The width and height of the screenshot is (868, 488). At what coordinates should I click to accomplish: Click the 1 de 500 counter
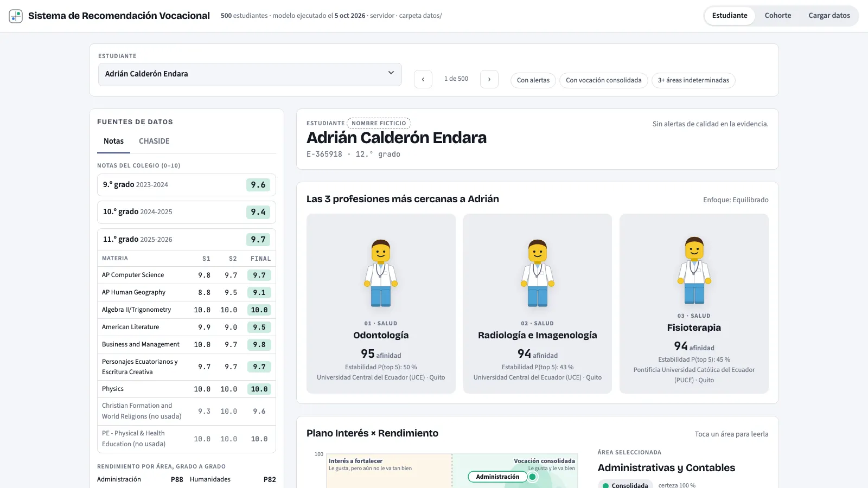point(456,79)
